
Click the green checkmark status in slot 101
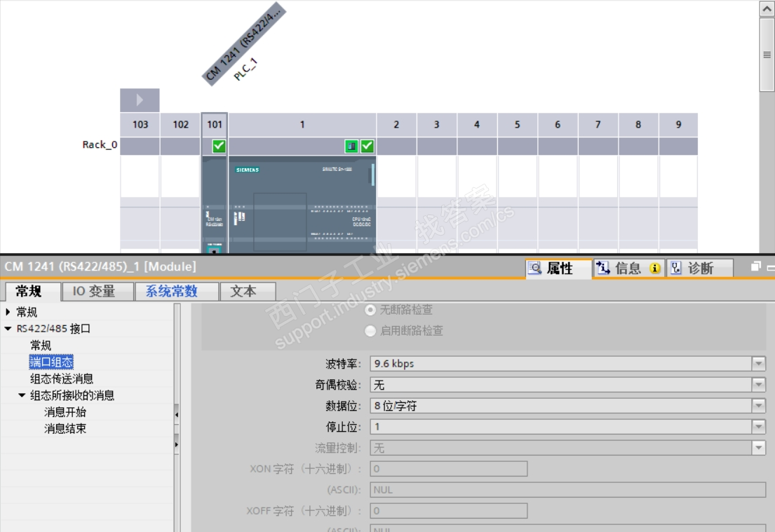218,146
